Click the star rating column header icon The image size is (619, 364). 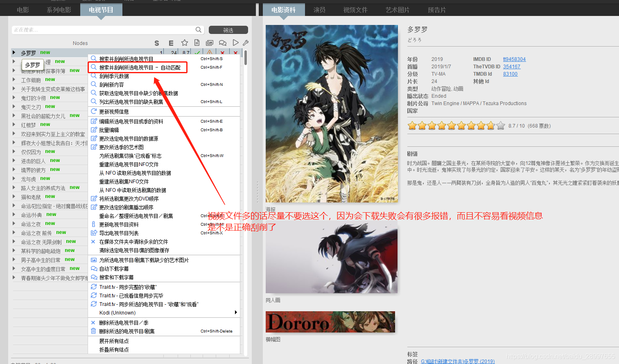185,43
